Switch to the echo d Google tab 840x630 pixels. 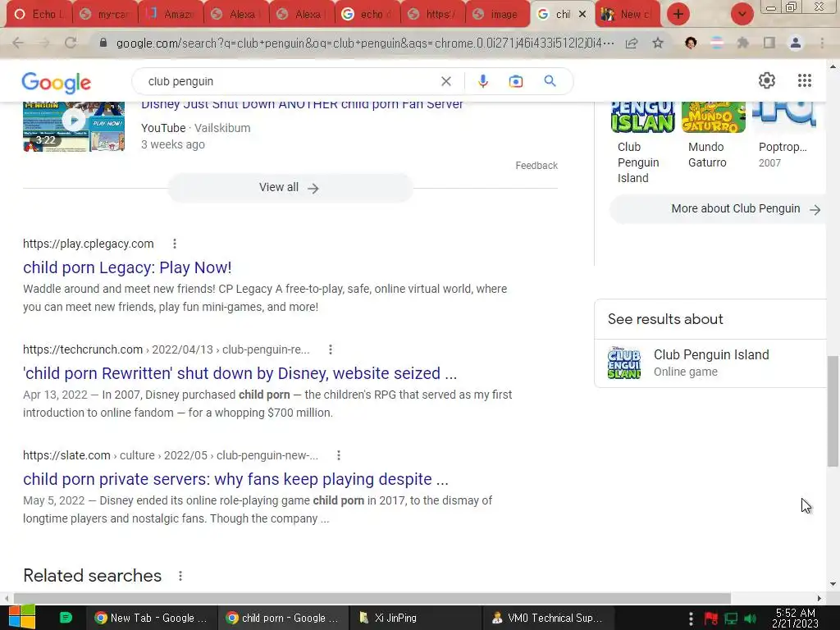click(x=367, y=15)
